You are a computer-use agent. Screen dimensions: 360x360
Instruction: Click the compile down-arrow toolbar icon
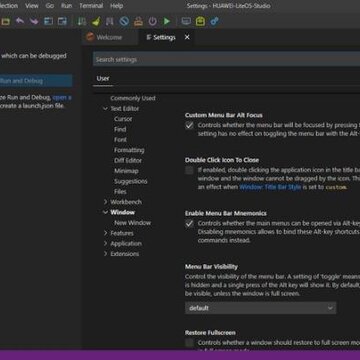(x=82, y=22)
